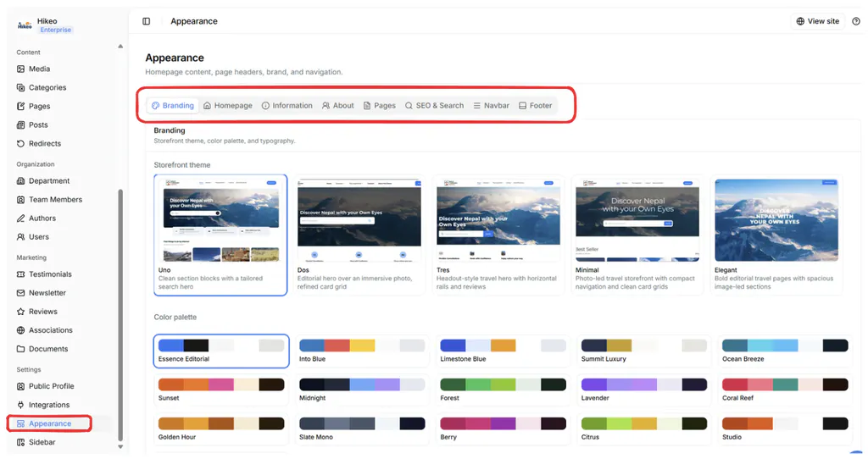Screen dimensions: 868x459
Task: Select the Elegant storefront theme
Action: (776, 235)
